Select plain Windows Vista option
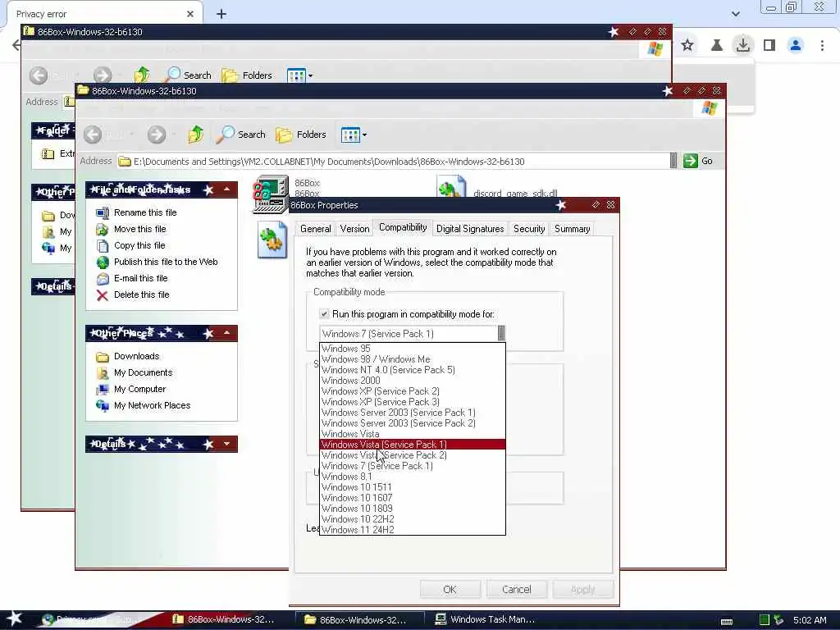This screenshot has height=630, width=840. tap(412, 434)
